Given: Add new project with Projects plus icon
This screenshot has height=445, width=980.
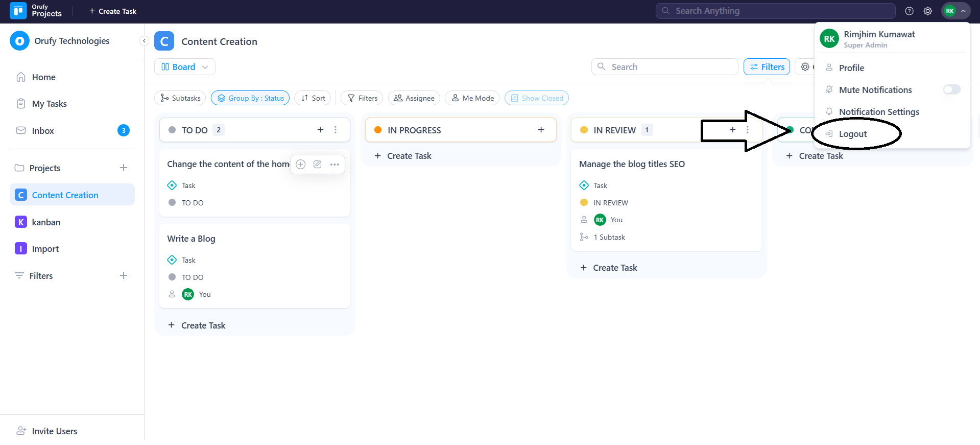Looking at the screenshot, I should pos(124,168).
